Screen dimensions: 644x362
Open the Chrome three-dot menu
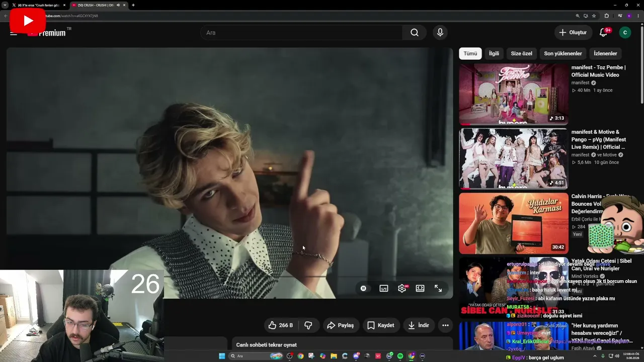pyautogui.click(x=637, y=16)
